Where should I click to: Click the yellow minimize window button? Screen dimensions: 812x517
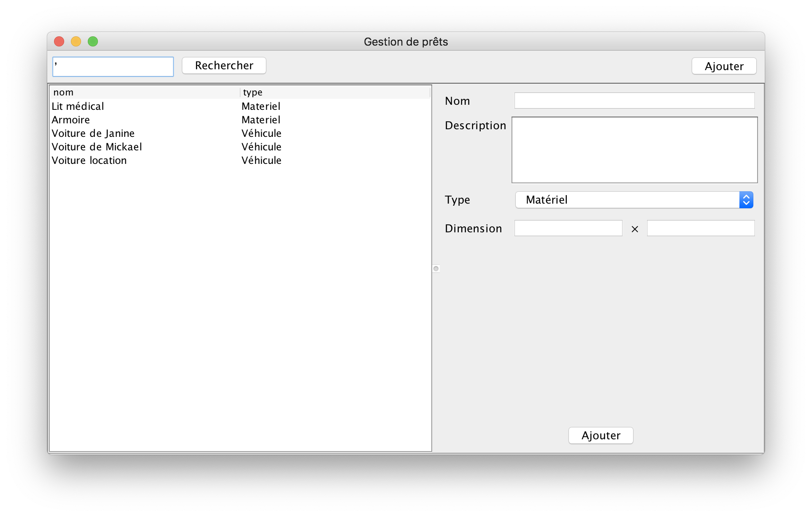76,41
